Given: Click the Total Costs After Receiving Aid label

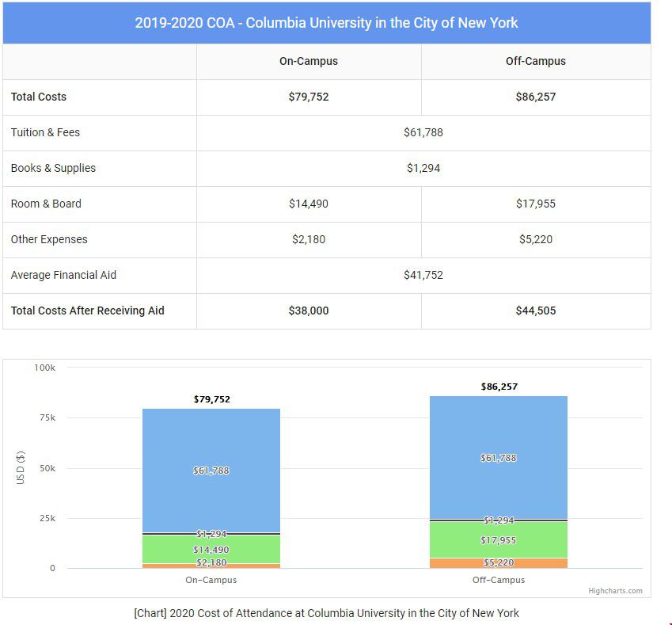Looking at the screenshot, I should [x=87, y=311].
